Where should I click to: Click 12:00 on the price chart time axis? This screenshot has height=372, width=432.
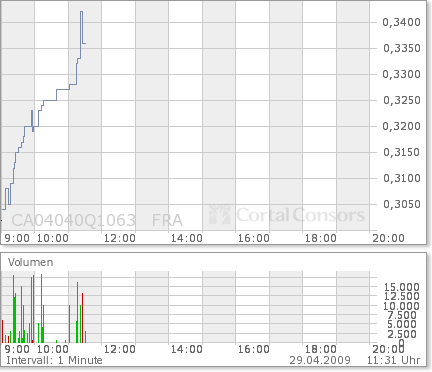[120, 238]
